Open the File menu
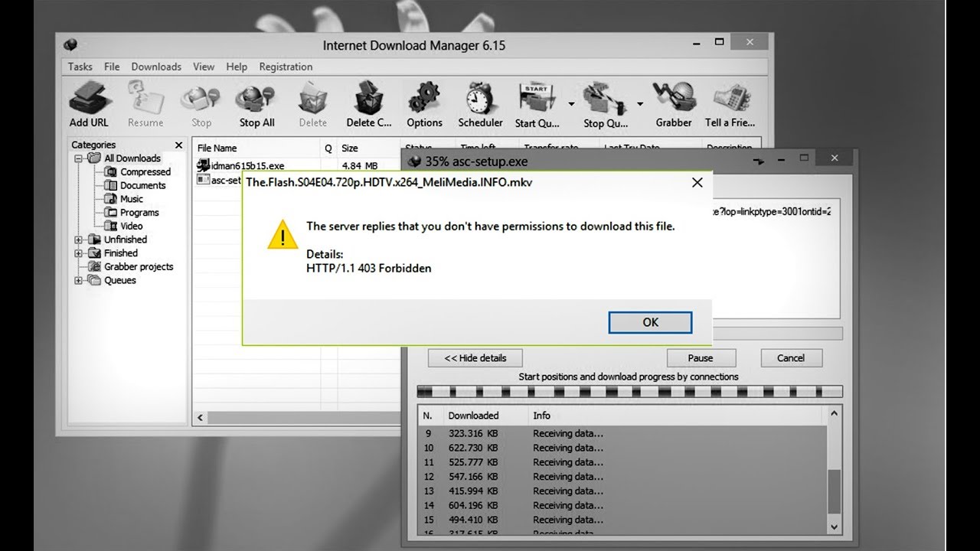The width and height of the screenshot is (980, 551). tap(112, 67)
